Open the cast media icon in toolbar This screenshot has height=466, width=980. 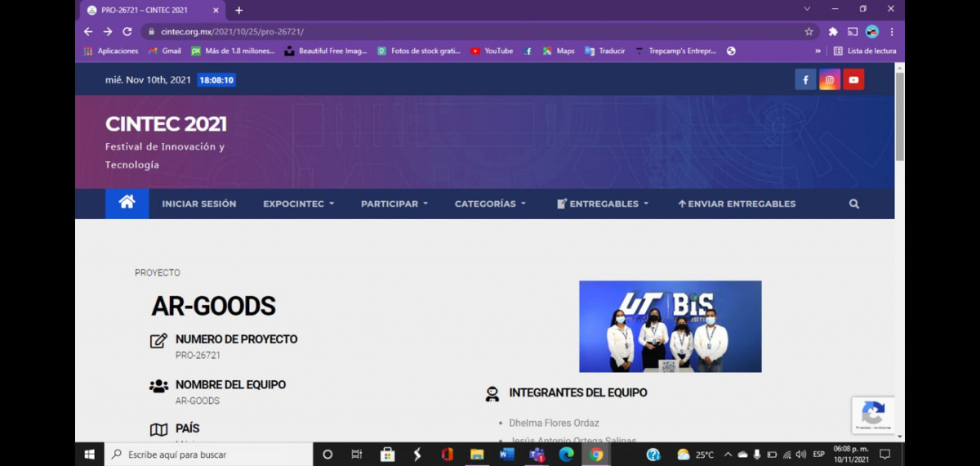point(853,32)
